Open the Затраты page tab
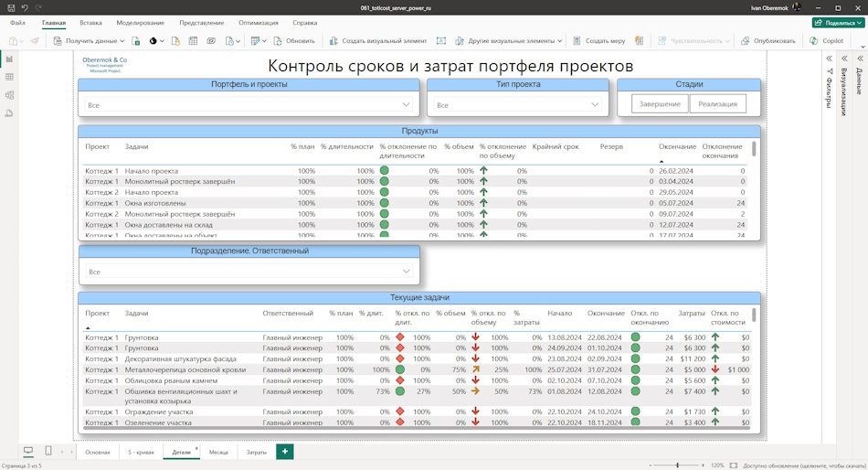 pyautogui.click(x=257, y=453)
